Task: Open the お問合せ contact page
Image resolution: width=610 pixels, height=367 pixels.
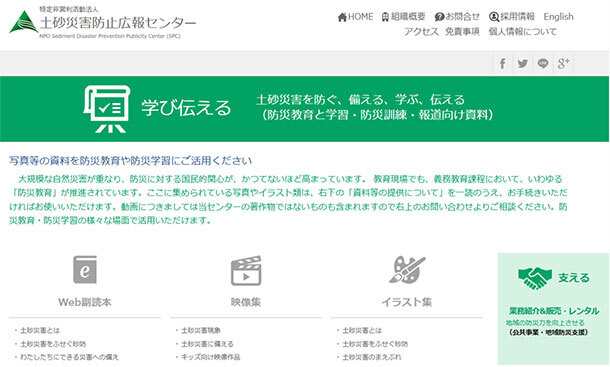Action: pyautogui.click(x=457, y=17)
